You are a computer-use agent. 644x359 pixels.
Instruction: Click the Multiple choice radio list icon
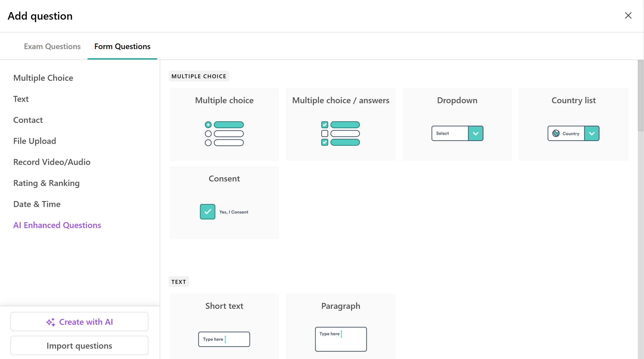tap(224, 134)
